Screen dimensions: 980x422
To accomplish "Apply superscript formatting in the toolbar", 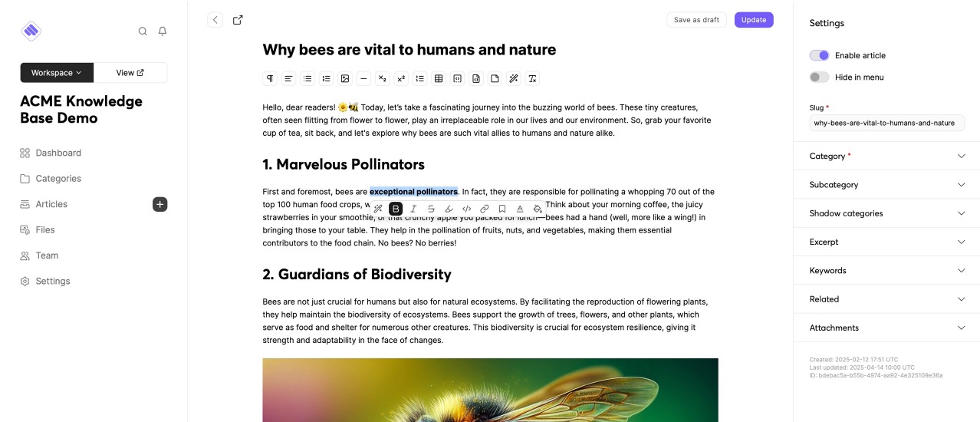I will click(401, 78).
